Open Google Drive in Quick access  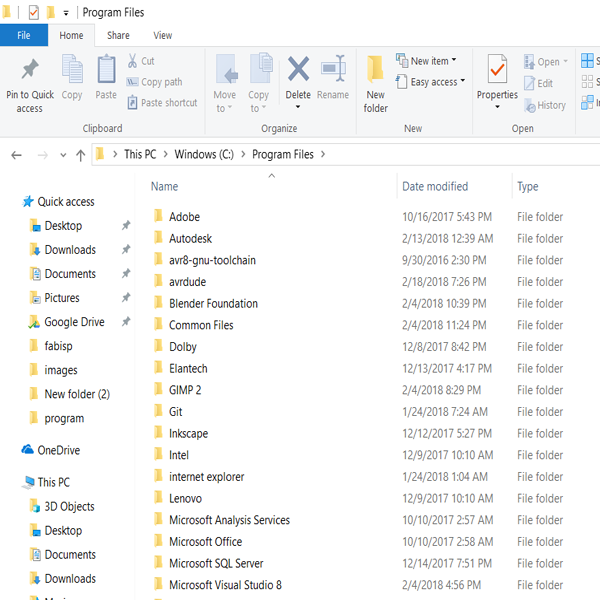(x=67, y=322)
